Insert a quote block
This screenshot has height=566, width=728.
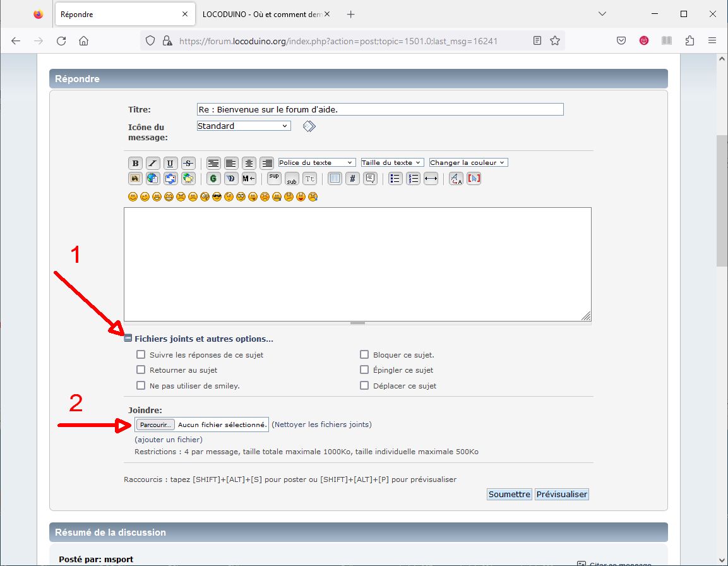pos(370,178)
